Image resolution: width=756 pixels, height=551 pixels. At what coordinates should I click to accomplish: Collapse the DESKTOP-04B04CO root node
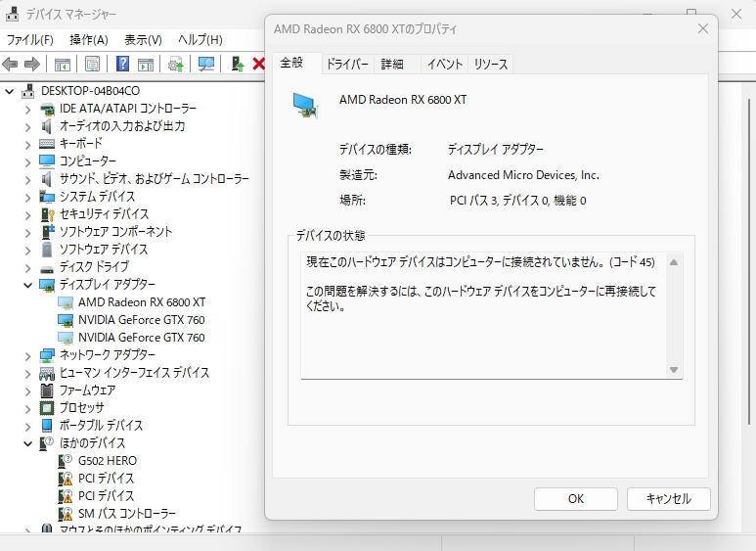point(10,91)
